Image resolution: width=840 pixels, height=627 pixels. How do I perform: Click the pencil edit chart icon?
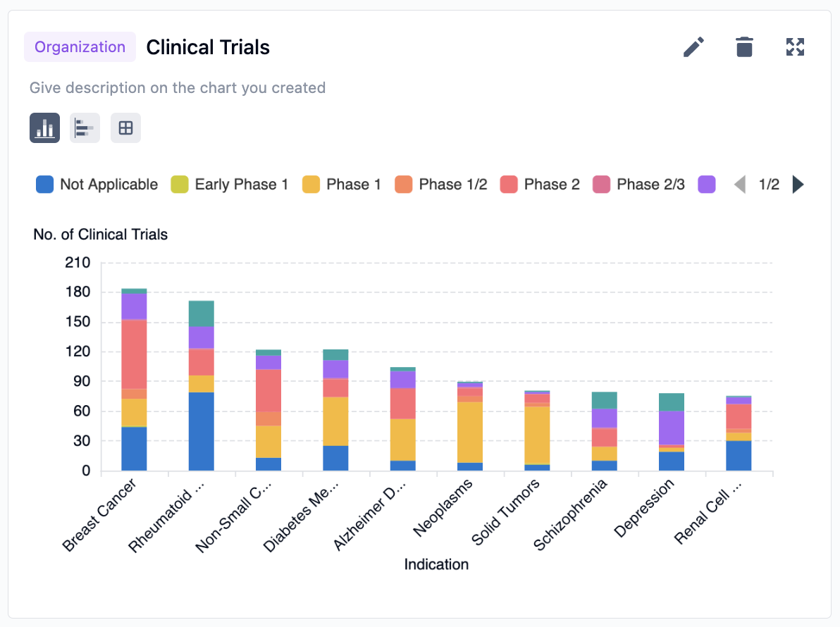point(694,47)
